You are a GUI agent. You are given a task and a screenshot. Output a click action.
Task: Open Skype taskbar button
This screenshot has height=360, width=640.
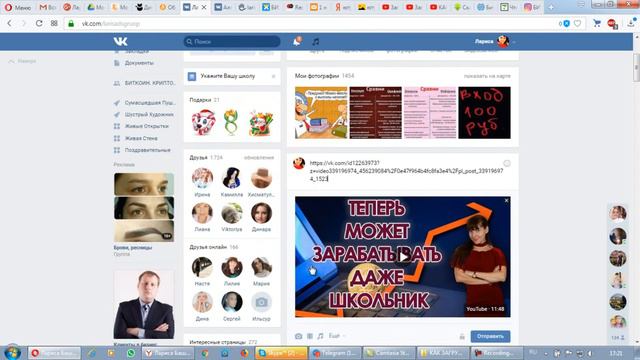(281, 353)
